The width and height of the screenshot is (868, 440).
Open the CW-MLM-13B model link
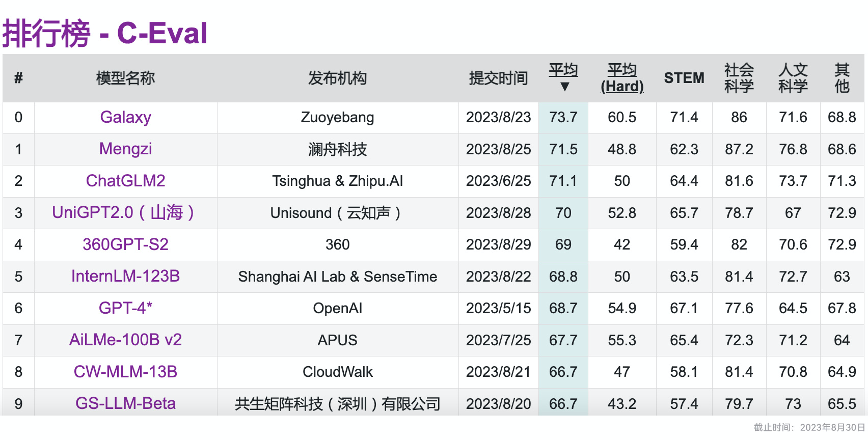pyautogui.click(x=125, y=372)
